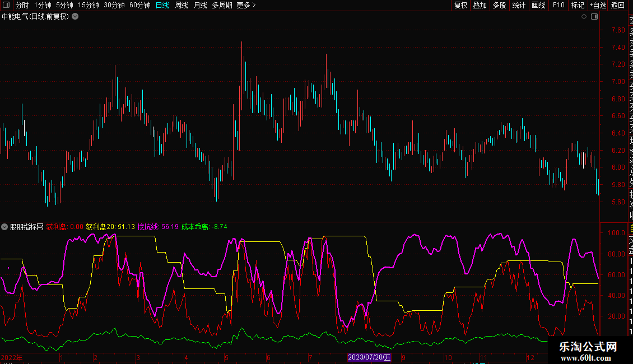The height and width of the screenshot is (364, 633).
Task: Open 统计 statistics tool
Action: (519, 5)
